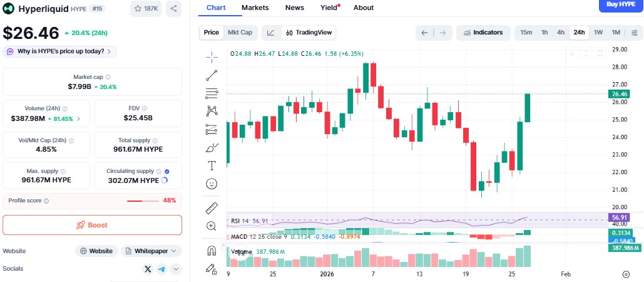Toggle chart to Mkt Cap view
The width and height of the screenshot is (644, 282).
tap(240, 33)
